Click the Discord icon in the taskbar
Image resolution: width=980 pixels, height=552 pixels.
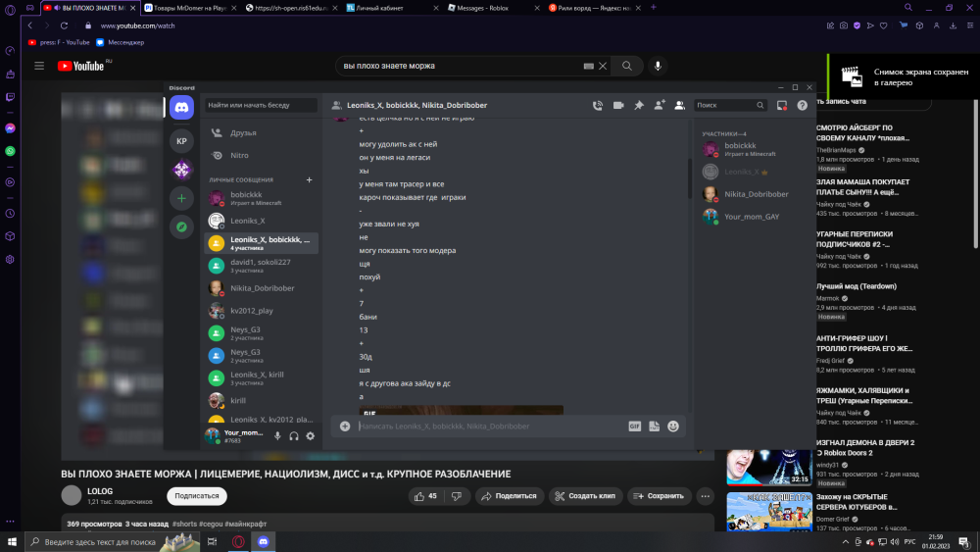(x=263, y=542)
